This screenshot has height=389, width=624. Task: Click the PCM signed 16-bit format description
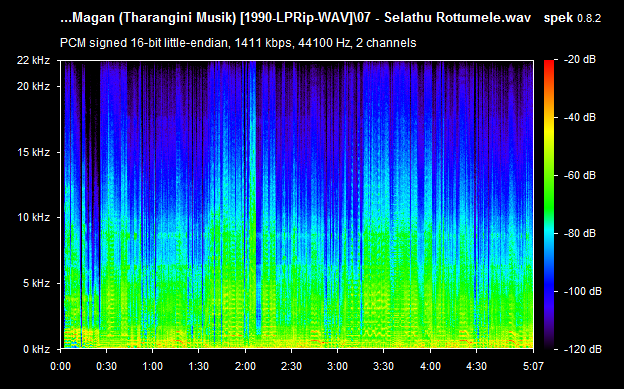pos(238,43)
